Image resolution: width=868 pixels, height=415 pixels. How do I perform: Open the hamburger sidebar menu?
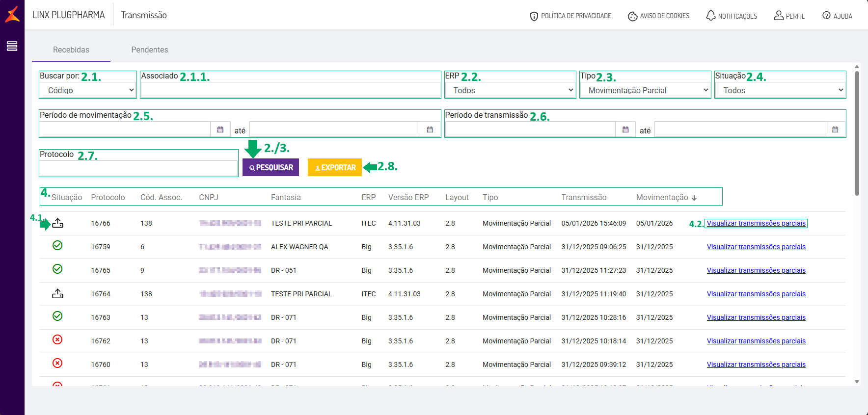click(12, 46)
